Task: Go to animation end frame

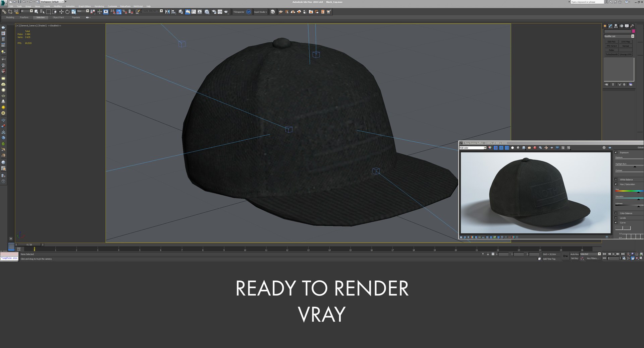Action: pos(623,254)
